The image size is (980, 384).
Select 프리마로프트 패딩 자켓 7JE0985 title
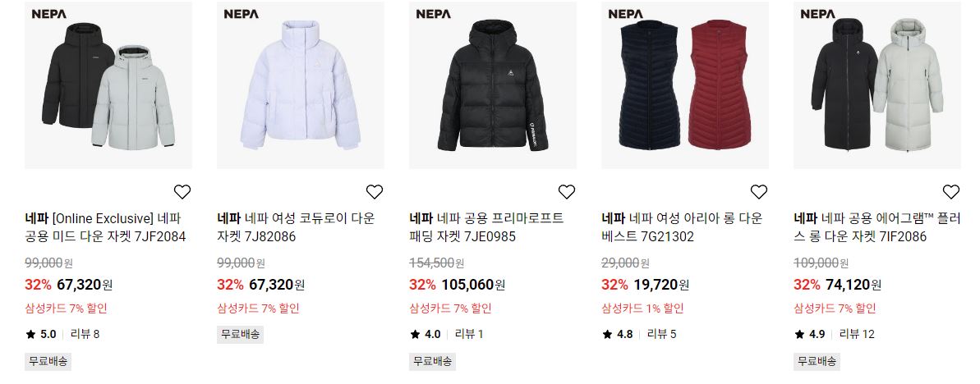tap(487, 227)
